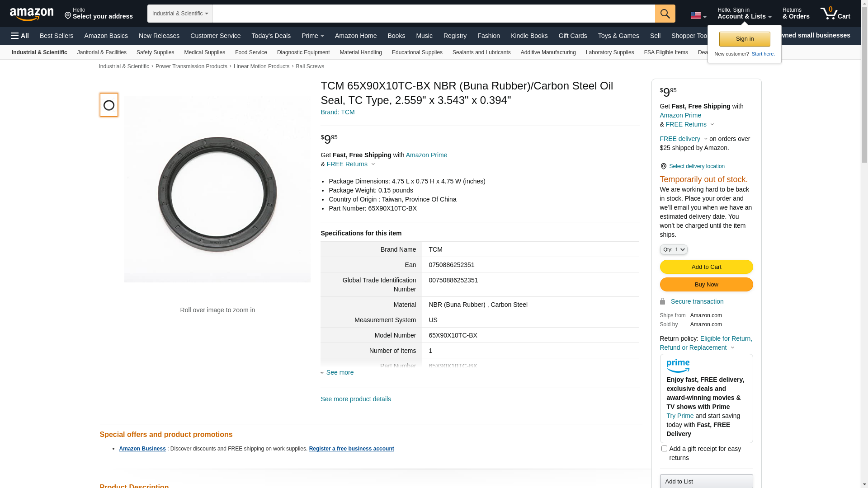This screenshot has height=488, width=868.
Task: Open the Industrial & Scientific search category dropdown
Action: 180,14
